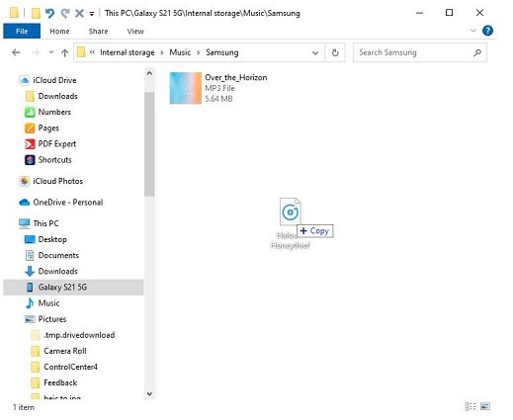
Task: Click the navigation pane scrollbar thumb
Action: [149, 144]
